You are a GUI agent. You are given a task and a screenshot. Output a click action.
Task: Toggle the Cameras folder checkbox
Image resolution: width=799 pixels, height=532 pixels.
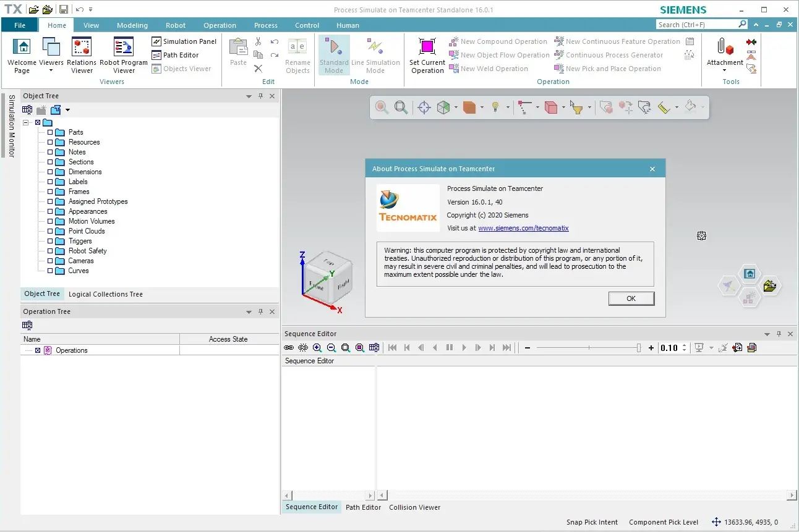51,261
